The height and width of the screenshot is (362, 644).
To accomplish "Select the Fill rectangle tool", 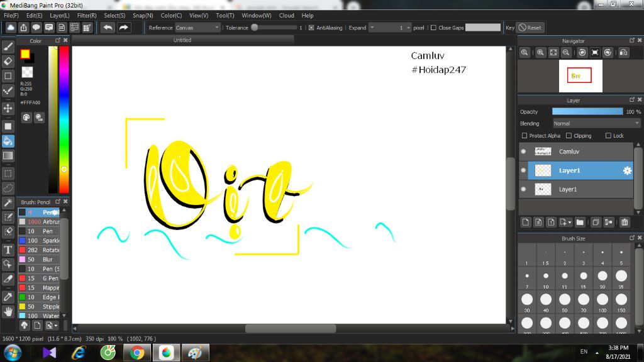I will click(8, 126).
